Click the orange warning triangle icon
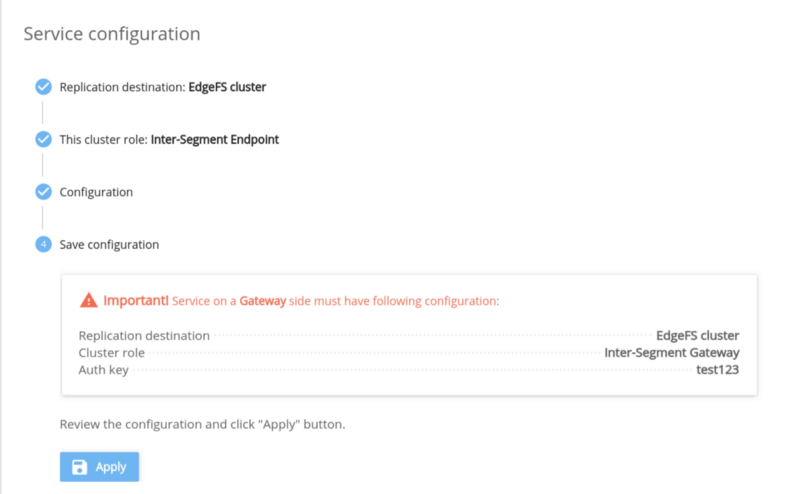The width and height of the screenshot is (800, 494). pos(89,300)
